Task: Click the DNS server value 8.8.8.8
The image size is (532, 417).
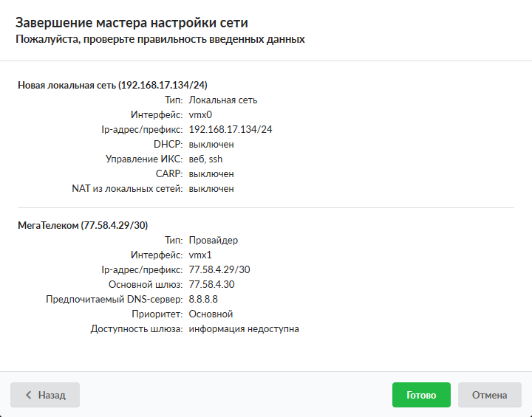Action: (x=203, y=299)
